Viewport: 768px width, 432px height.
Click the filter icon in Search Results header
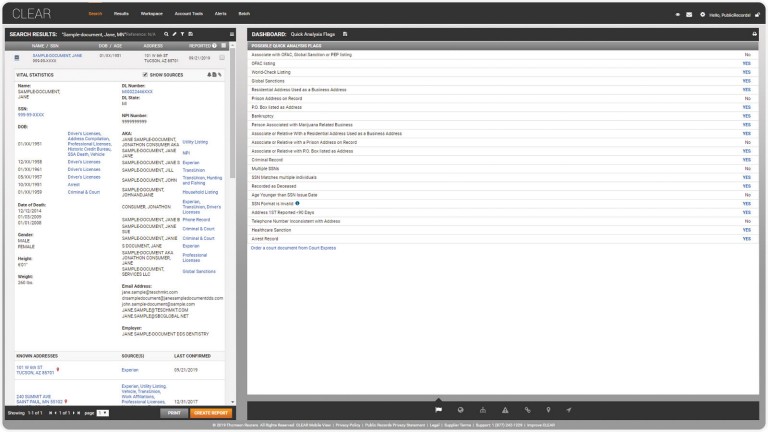click(183, 33)
